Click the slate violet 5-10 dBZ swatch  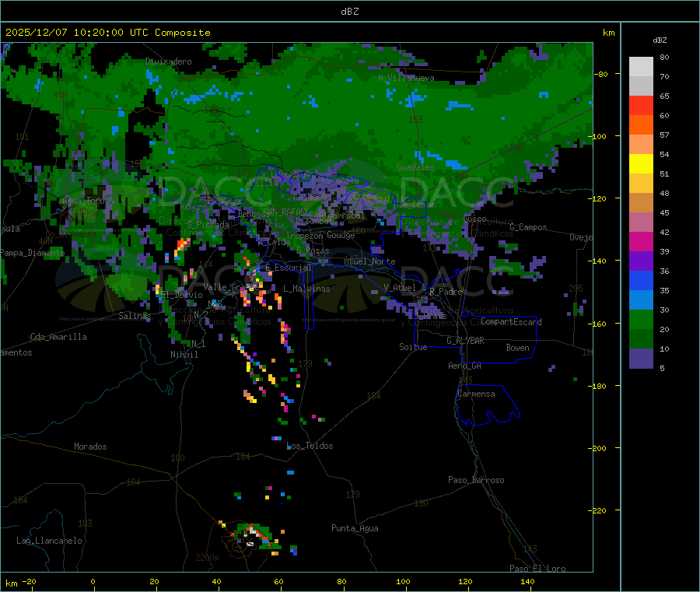[641, 359]
